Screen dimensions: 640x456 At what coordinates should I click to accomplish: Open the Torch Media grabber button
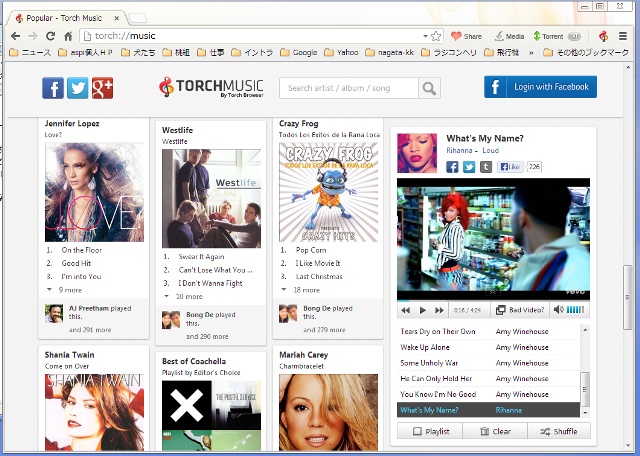(x=509, y=36)
